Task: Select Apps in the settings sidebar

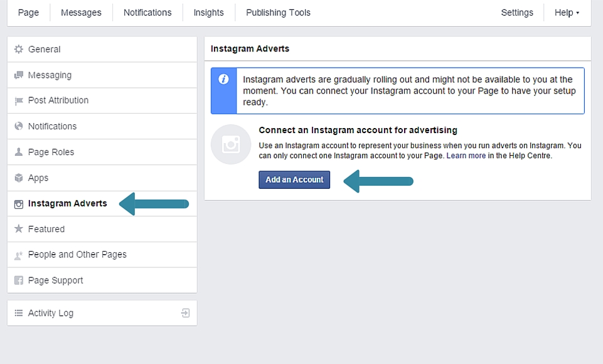Action: pos(102,178)
